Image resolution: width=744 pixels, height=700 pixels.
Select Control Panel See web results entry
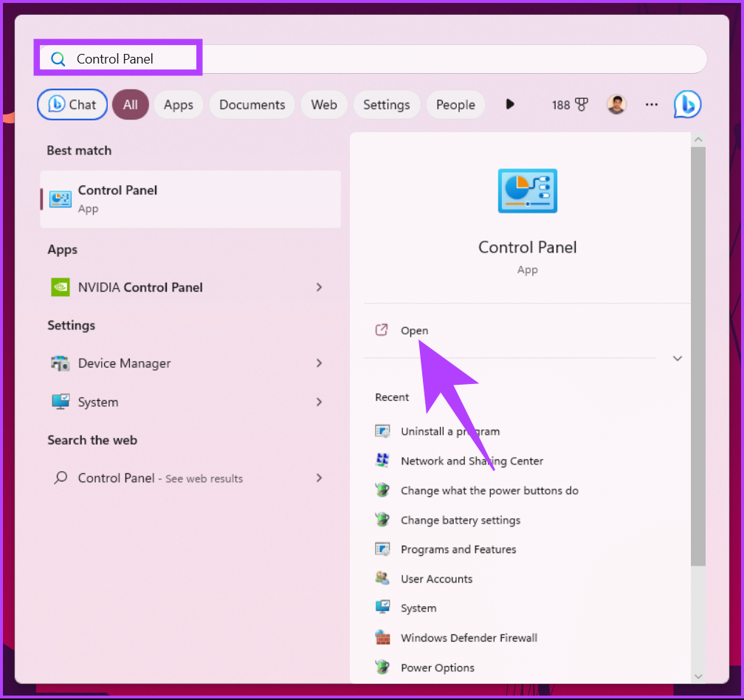pos(190,478)
